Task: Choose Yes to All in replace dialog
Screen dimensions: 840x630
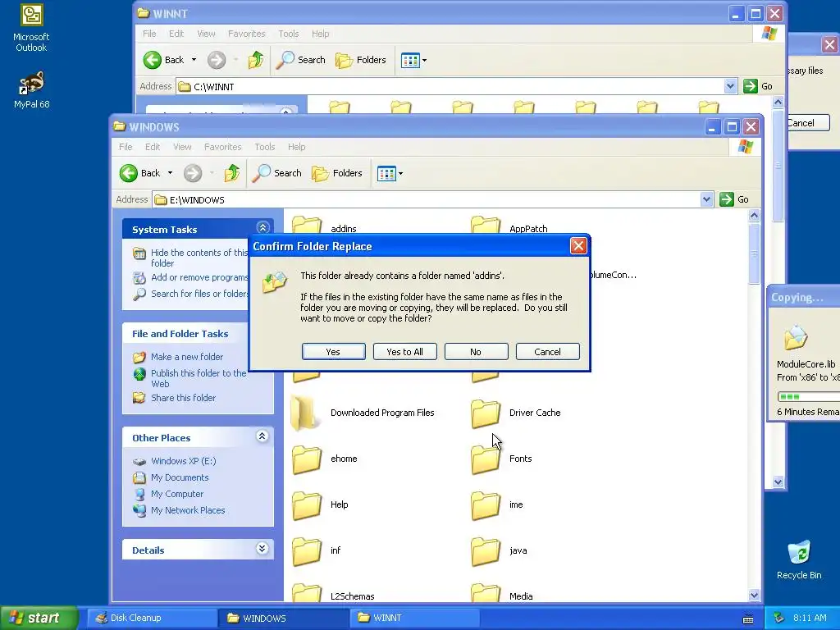Action: pyautogui.click(x=404, y=351)
